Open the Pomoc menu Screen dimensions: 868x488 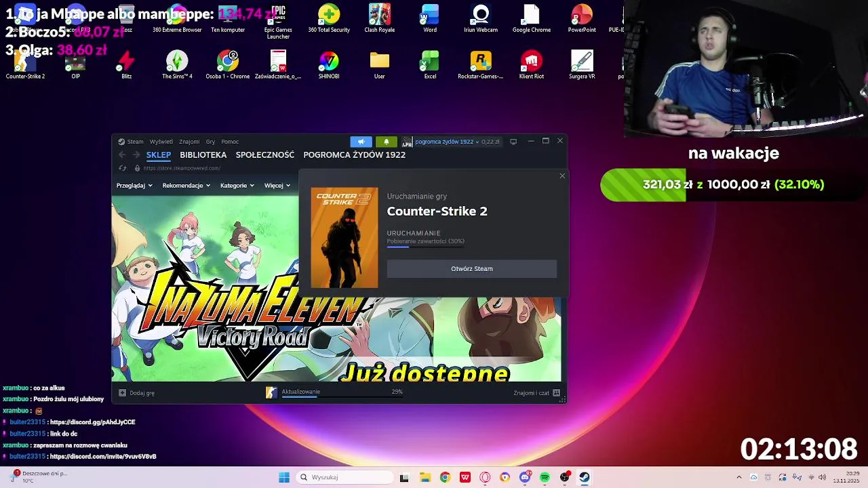[230, 142]
